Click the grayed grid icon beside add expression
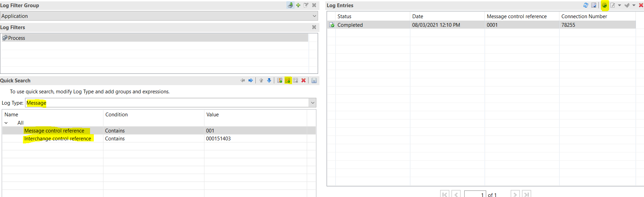 coord(295,80)
